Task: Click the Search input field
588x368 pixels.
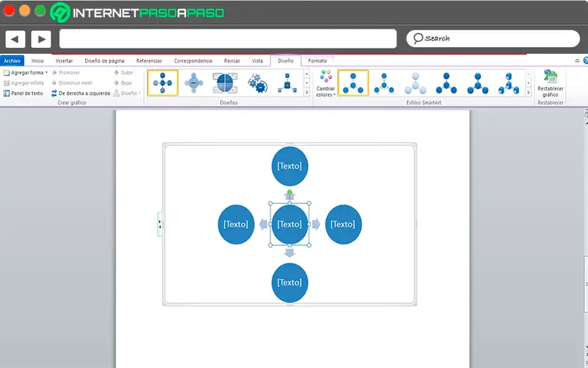Action: (x=492, y=39)
